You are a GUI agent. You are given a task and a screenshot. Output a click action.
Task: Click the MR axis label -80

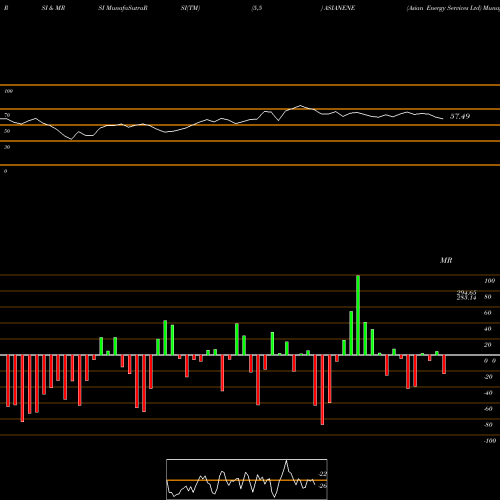click(488, 425)
